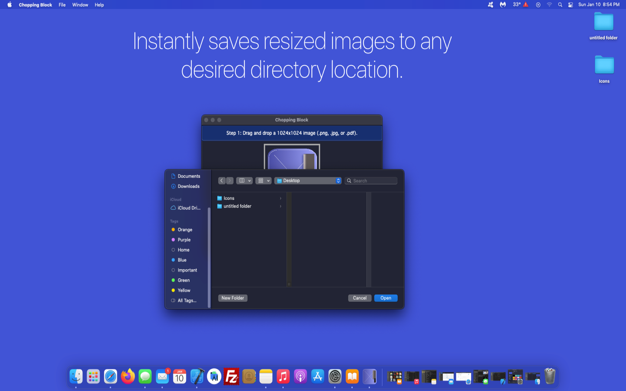Click the New Folder button
This screenshot has height=391, width=626.
pyautogui.click(x=233, y=298)
